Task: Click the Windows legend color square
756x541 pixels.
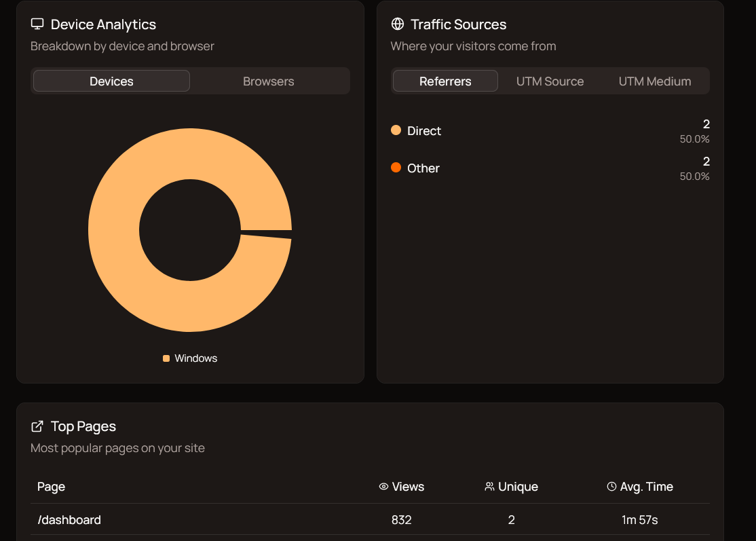Action: (x=166, y=358)
